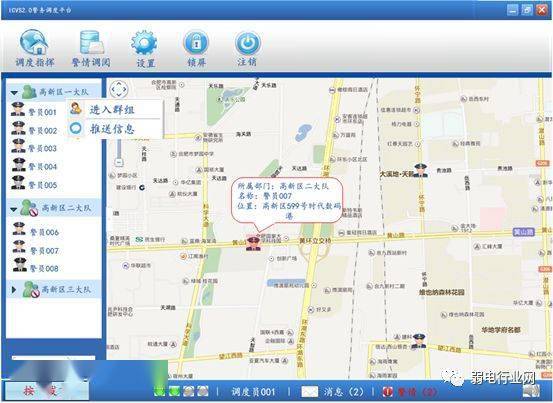This screenshot has height=403, width=553.
Task: Open the 消息 envelope icon in status bar
Action: [x=310, y=391]
